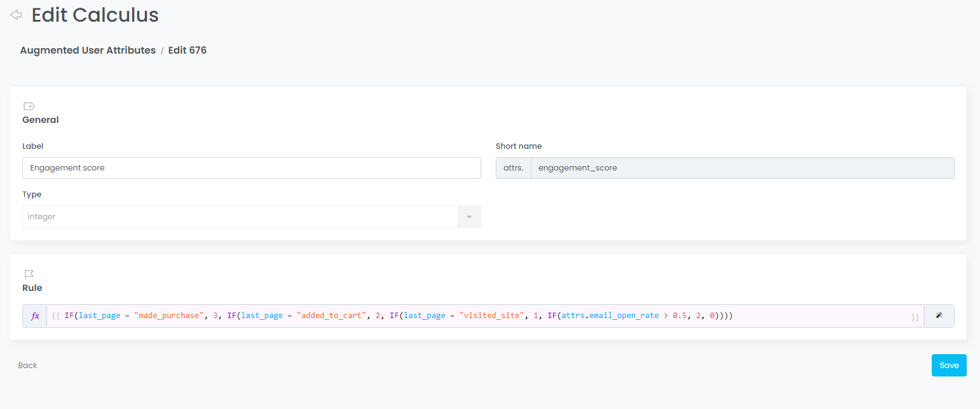Click the engagement_score short name field
Viewport: 980px width, 409px height.
(742, 168)
